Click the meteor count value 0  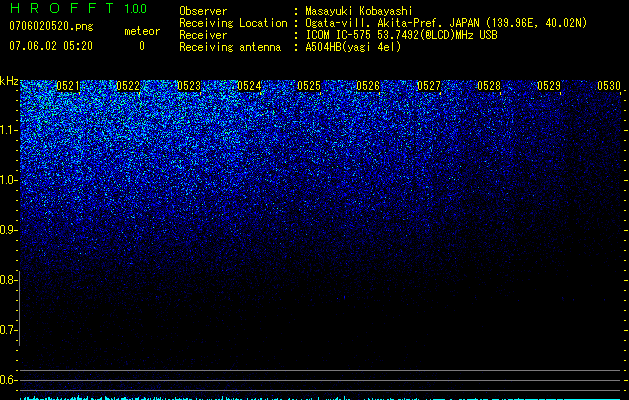pyautogui.click(x=142, y=46)
